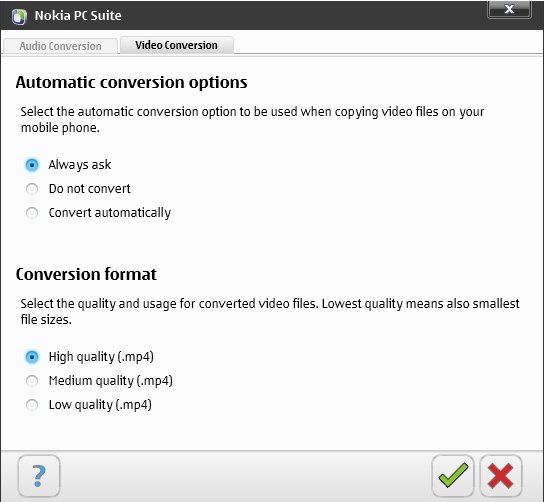This screenshot has width=545, height=502.
Task: Select the Video Conversion tab
Action: pos(177,45)
